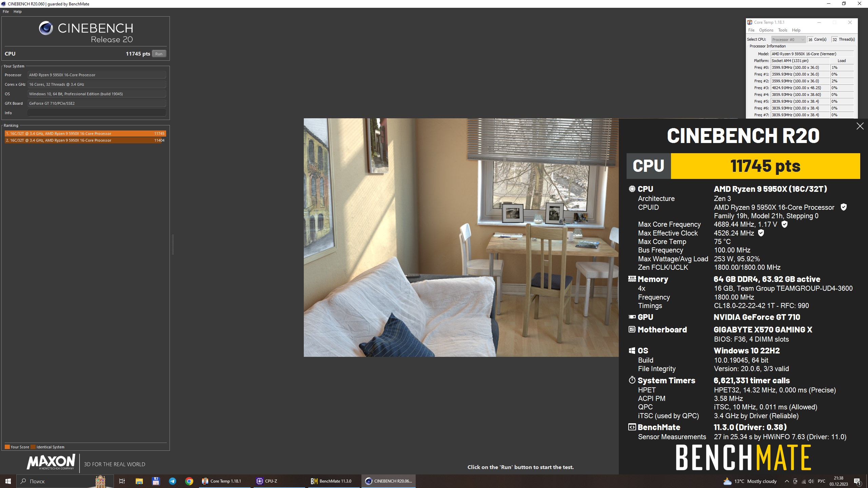The image size is (868, 488).
Task: Click the Identical System brown legend swatch
Action: [33, 447]
